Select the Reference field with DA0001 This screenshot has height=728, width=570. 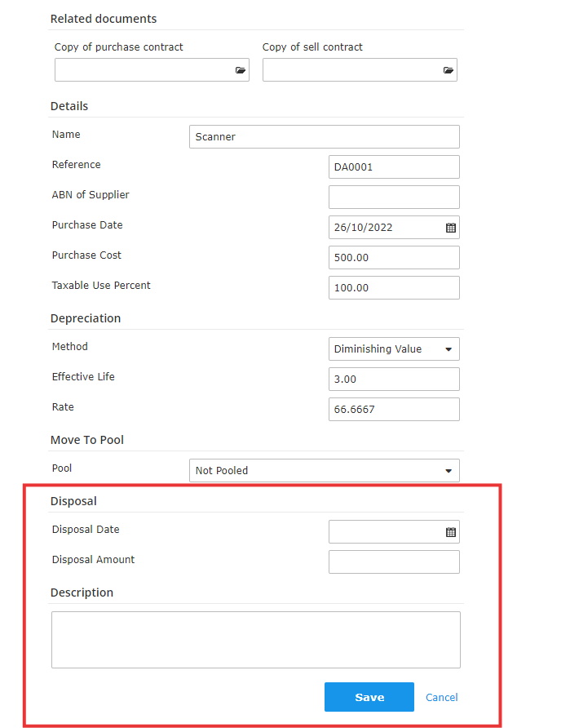(394, 166)
